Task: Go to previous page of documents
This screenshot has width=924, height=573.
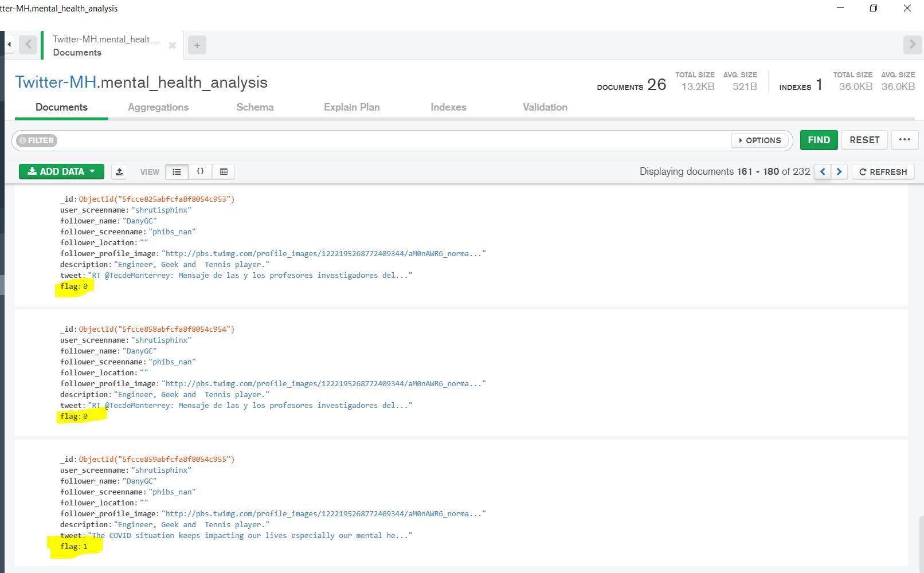Action: pyautogui.click(x=823, y=171)
